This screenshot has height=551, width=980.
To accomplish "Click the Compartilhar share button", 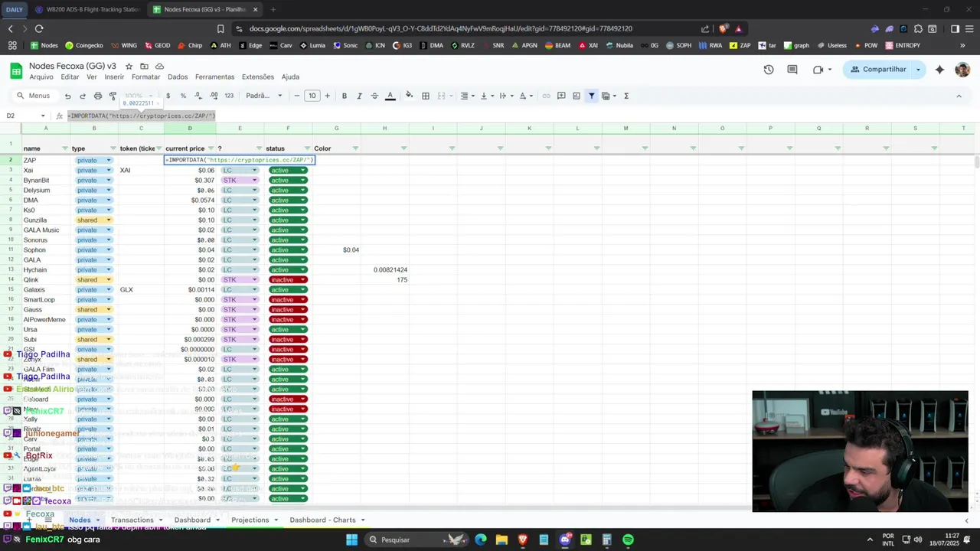I will [x=878, y=70].
